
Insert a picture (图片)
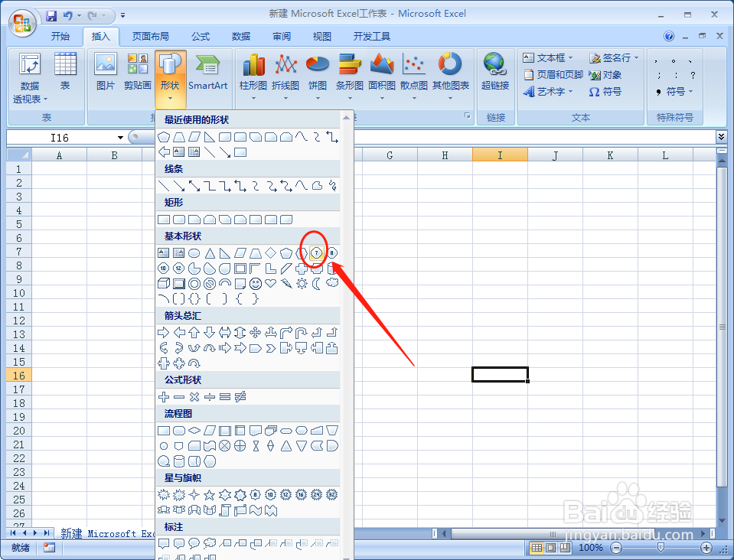pos(106,71)
